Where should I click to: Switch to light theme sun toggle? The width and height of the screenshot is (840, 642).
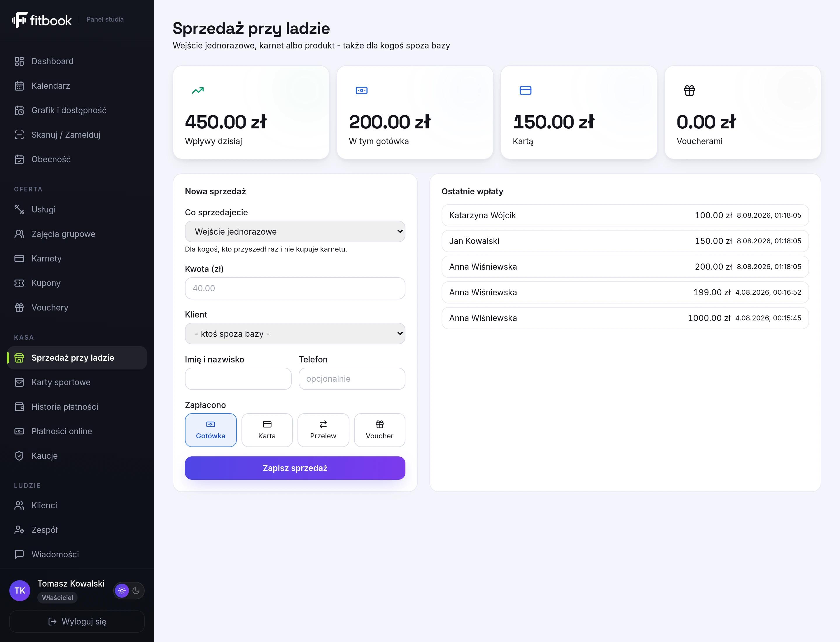pos(122,590)
